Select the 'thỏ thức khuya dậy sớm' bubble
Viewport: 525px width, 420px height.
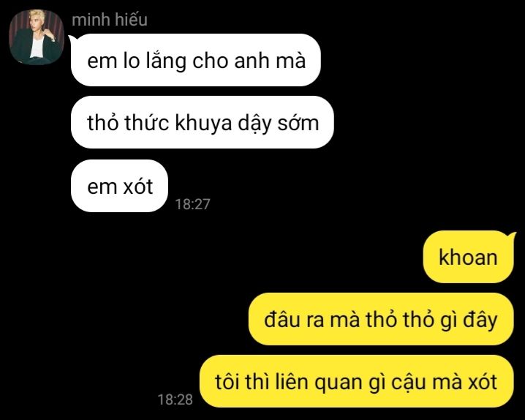pyautogui.click(x=203, y=122)
